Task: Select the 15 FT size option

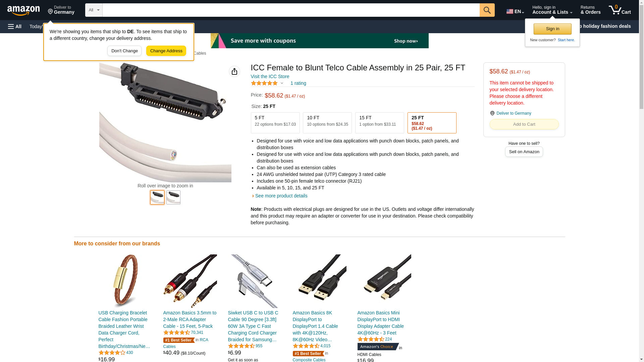Action: (380, 123)
